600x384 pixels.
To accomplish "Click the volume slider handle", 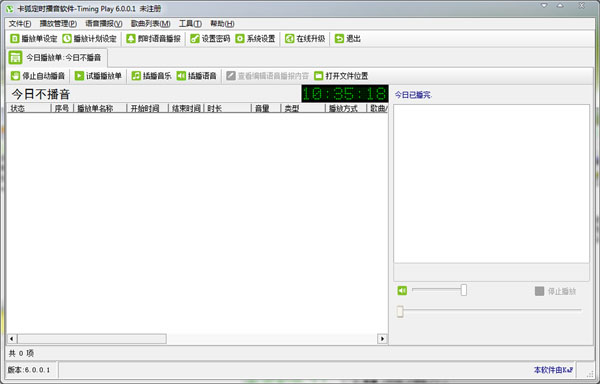I will pos(464,290).
